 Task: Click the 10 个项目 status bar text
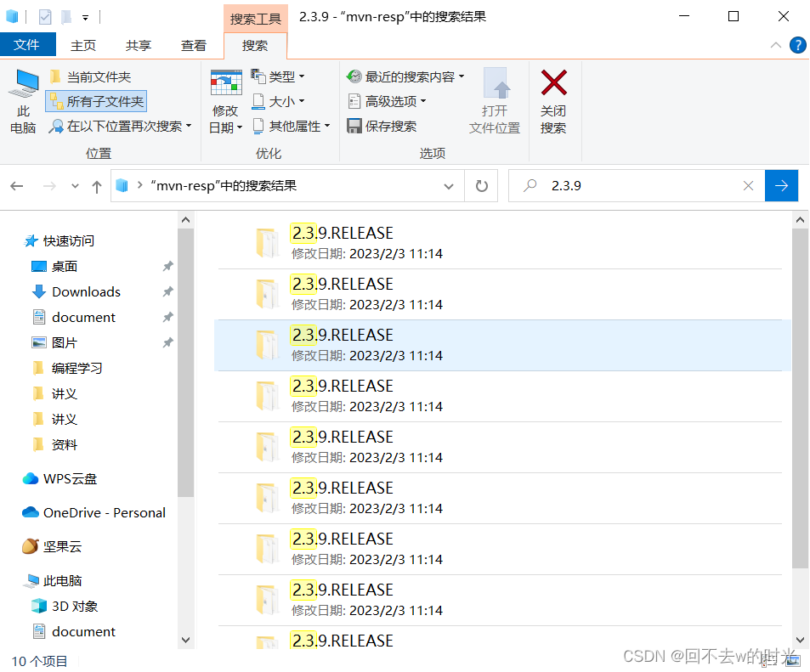pos(39,661)
